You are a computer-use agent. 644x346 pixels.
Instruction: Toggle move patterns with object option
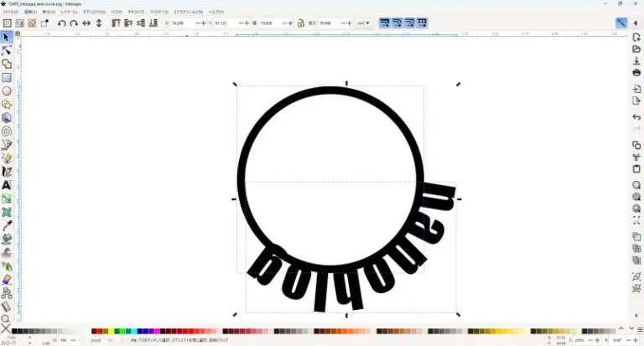pyautogui.click(x=422, y=23)
